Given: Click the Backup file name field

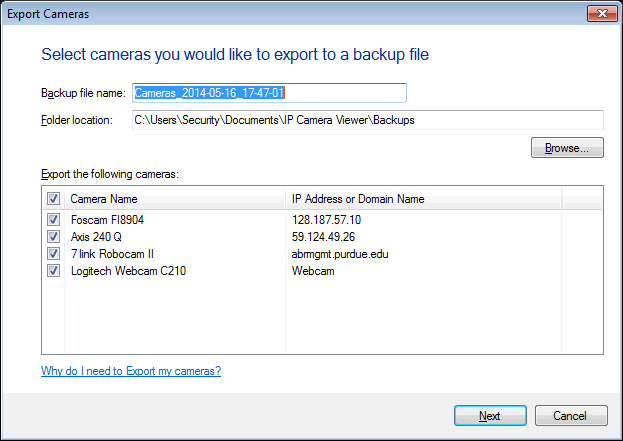Looking at the screenshot, I should click(x=268, y=93).
